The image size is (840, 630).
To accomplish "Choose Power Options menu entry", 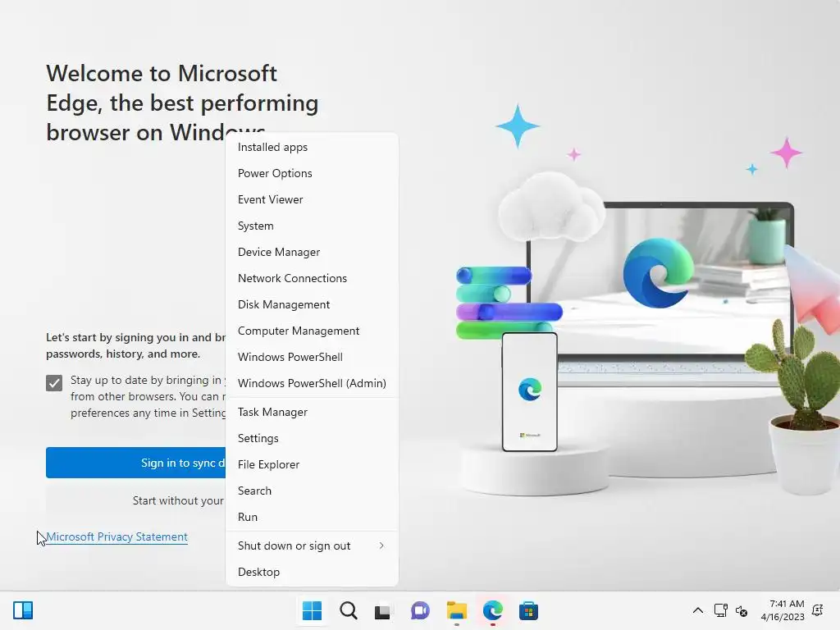I will (312, 173).
